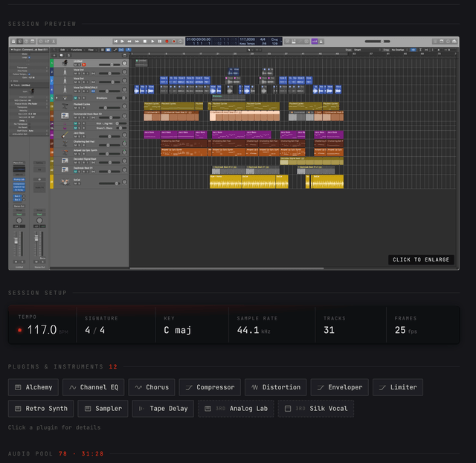Screen dimensions: 476x463
Task: Open the Retro Synth instrument details
Action: click(x=41, y=409)
